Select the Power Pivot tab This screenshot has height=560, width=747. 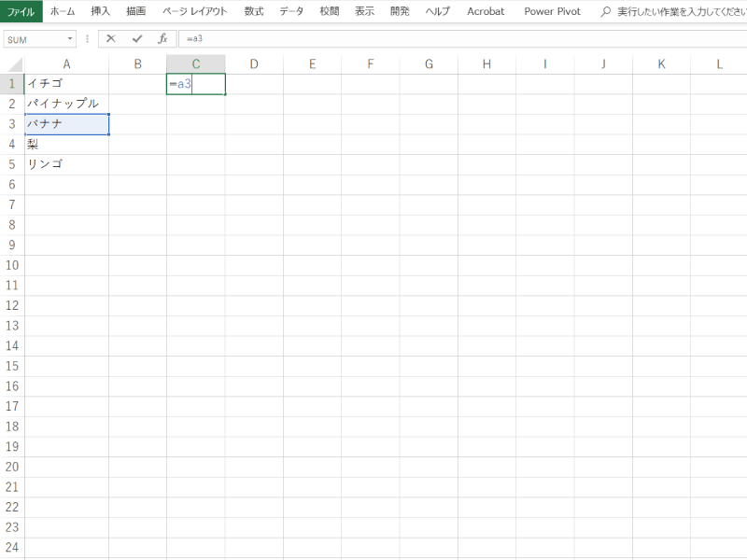552,11
